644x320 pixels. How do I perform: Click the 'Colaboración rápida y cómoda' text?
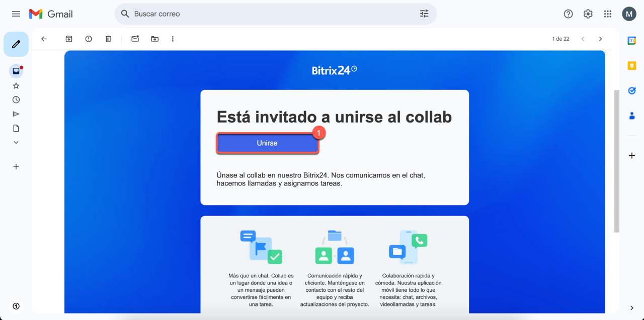click(408, 290)
